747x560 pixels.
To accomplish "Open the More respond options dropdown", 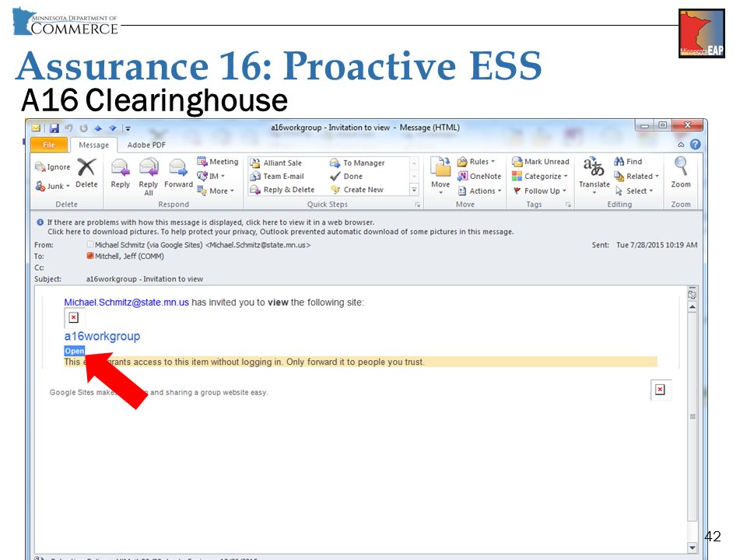I will 216,191.
